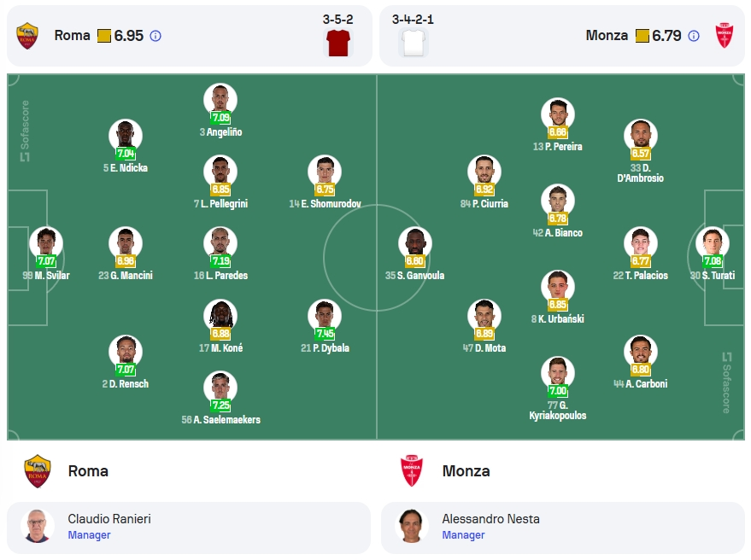Open goalkeeper M. Svilar's player photo
751x560 pixels.
[46, 243]
